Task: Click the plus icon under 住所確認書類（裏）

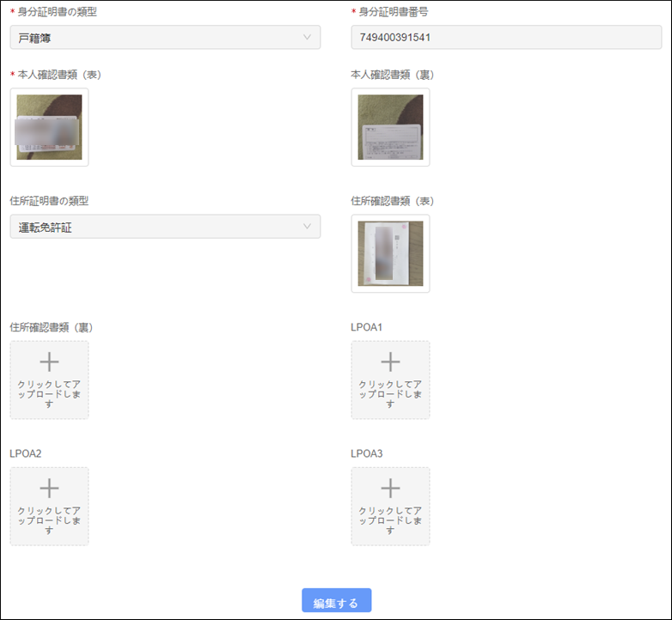Action: 49,362
